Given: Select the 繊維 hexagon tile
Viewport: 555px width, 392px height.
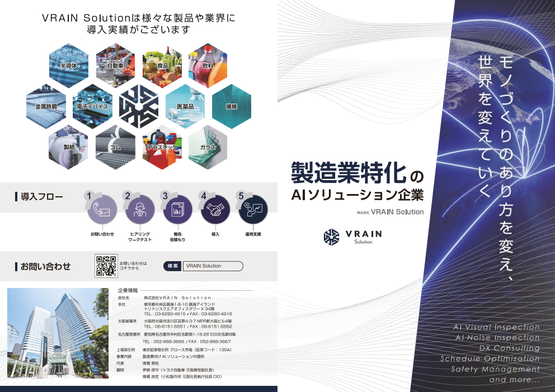Looking at the screenshot, I should click(232, 106).
